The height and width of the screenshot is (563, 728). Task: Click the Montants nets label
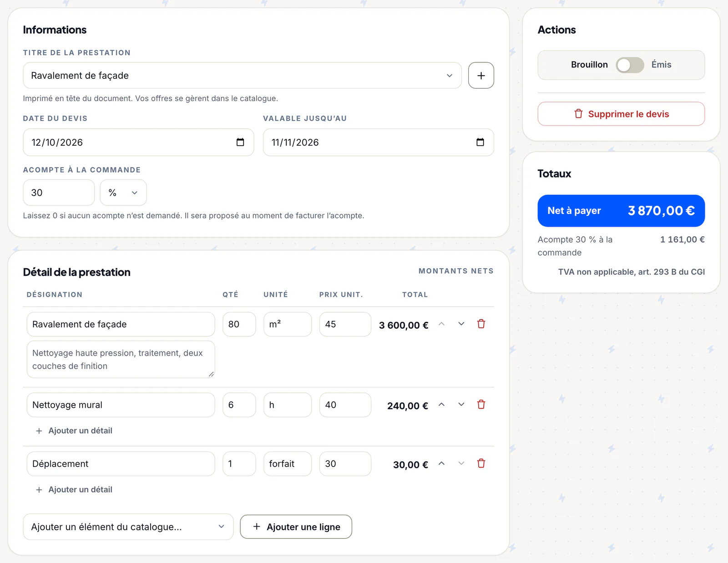(456, 271)
